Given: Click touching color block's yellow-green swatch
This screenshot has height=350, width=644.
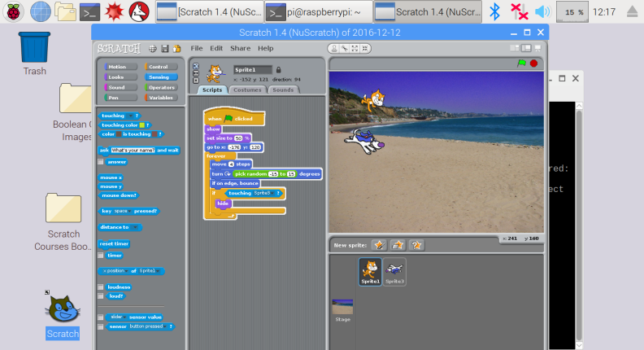Looking at the screenshot, I should [x=142, y=125].
